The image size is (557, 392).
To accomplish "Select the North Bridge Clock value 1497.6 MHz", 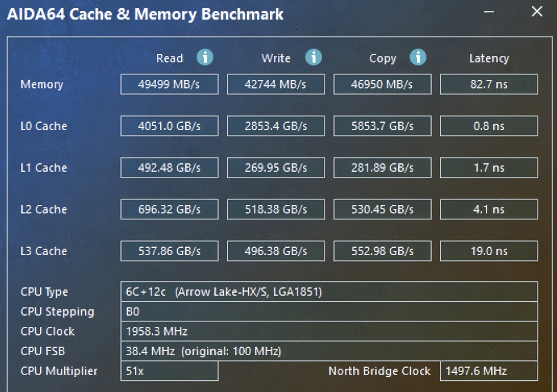I will click(x=489, y=371).
